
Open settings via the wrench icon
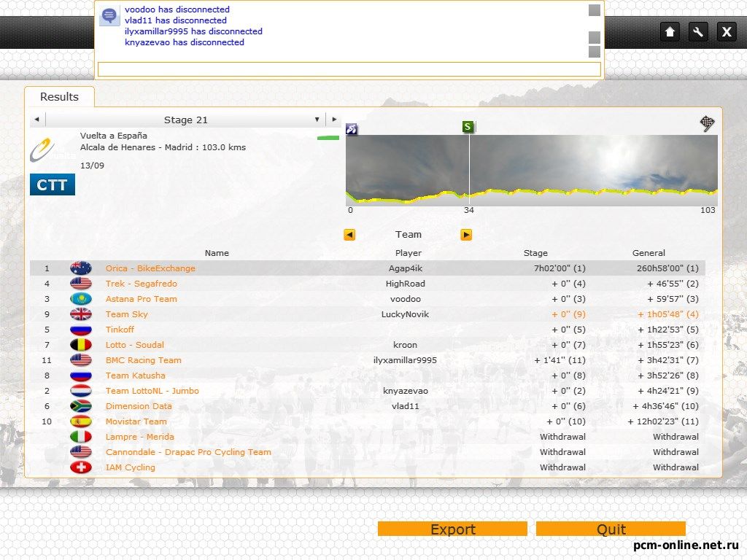click(698, 32)
